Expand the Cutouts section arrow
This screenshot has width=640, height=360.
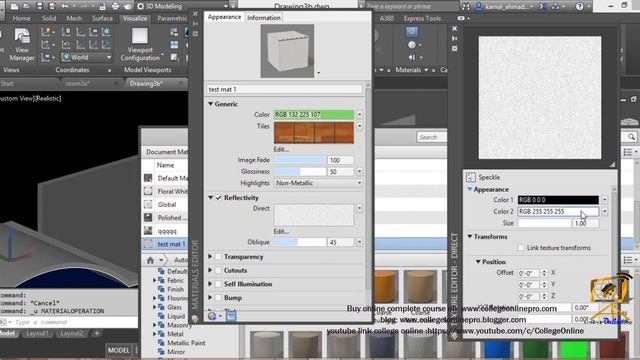[210, 270]
